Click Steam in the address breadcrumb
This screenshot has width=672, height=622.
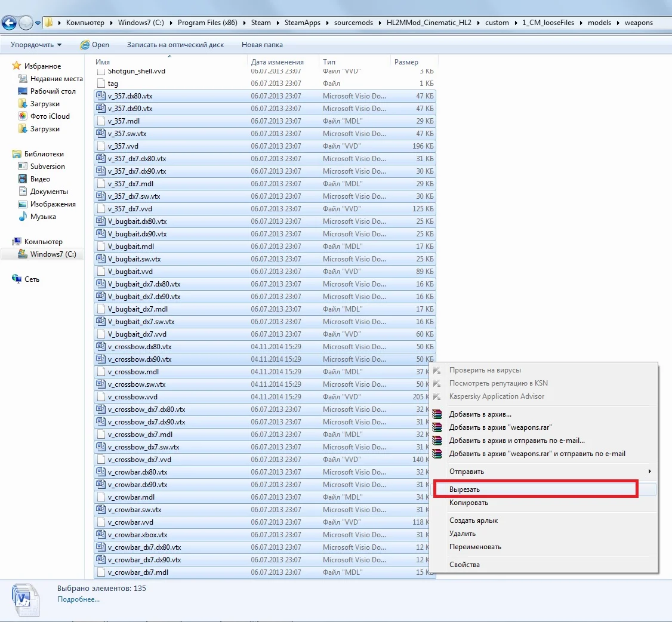pyautogui.click(x=261, y=23)
